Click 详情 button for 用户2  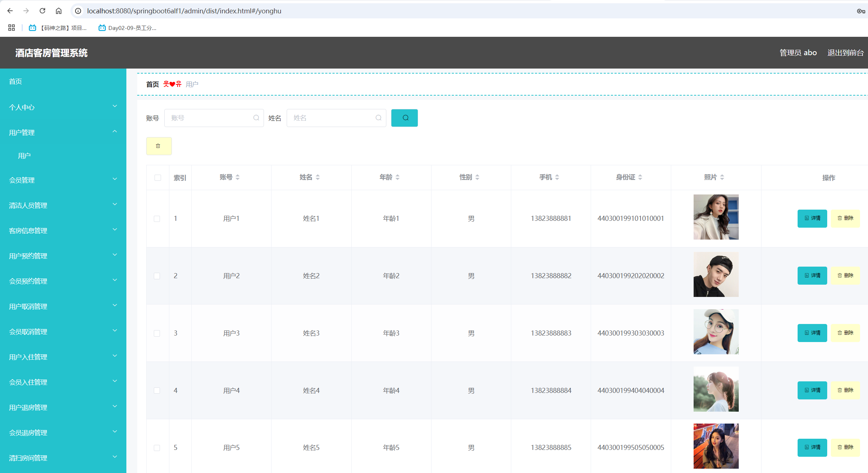pos(812,276)
